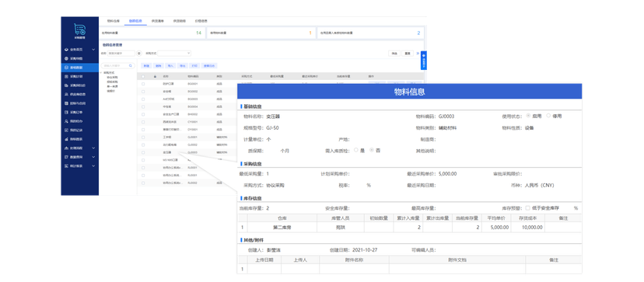Viewport: 644px width, 282px height.
Task: Open the 采购方式 filter dropdown
Action: [174, 54]
